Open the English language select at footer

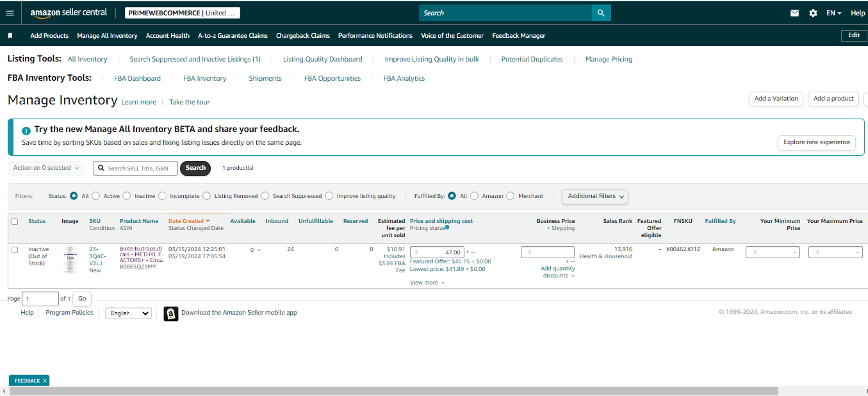tap(128, 313)
